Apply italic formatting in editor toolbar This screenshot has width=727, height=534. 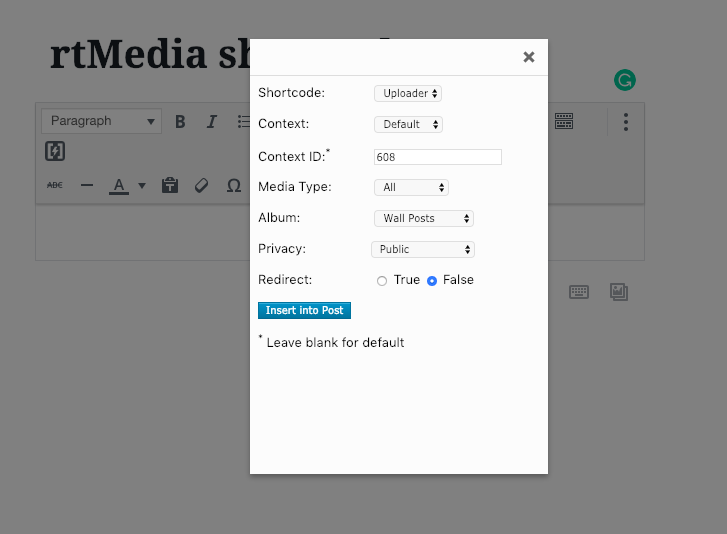point(211,122)
